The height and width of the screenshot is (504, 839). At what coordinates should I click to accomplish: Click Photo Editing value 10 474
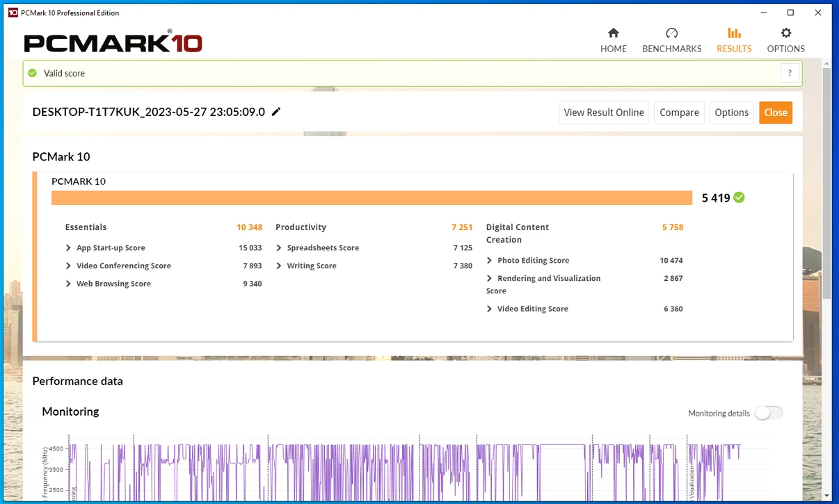(x=671, y=260)
